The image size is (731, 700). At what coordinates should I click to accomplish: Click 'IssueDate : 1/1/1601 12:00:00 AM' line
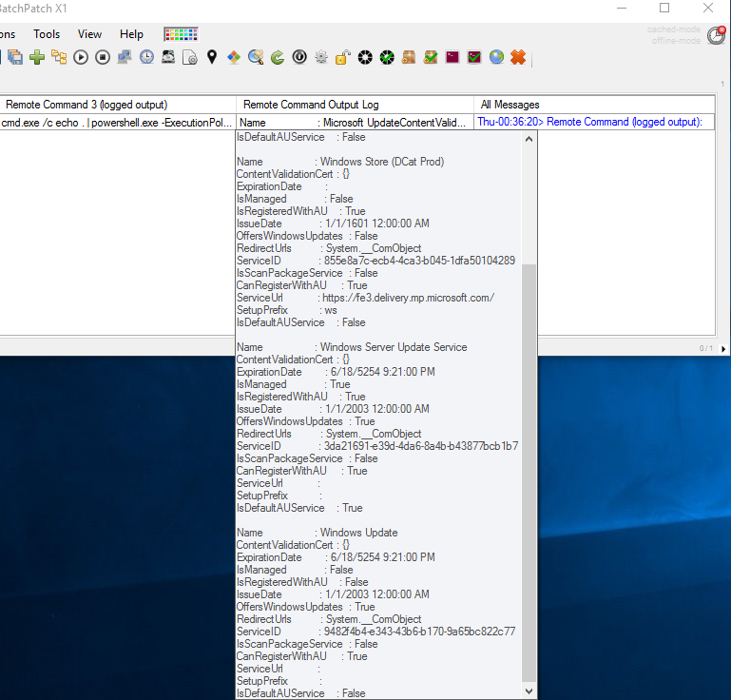coord(333,224)
